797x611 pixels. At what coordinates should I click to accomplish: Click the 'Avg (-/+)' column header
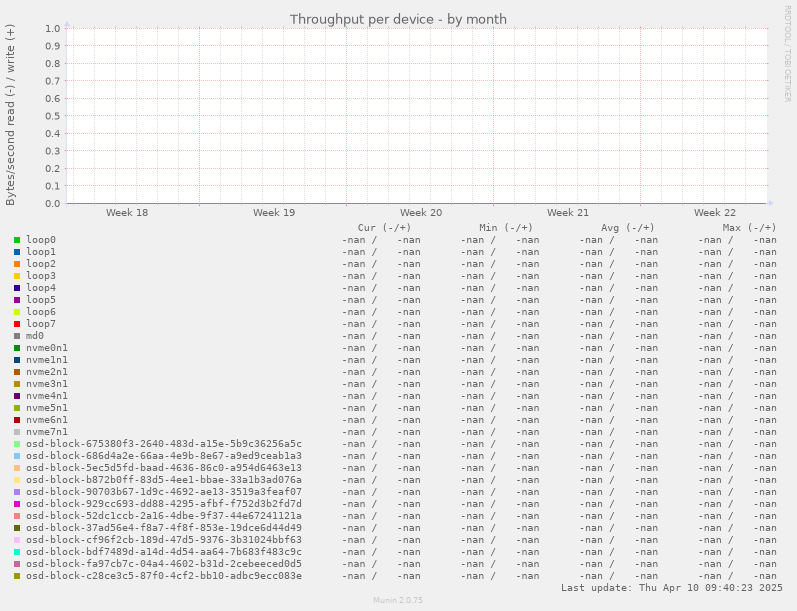tap(628, 228)
